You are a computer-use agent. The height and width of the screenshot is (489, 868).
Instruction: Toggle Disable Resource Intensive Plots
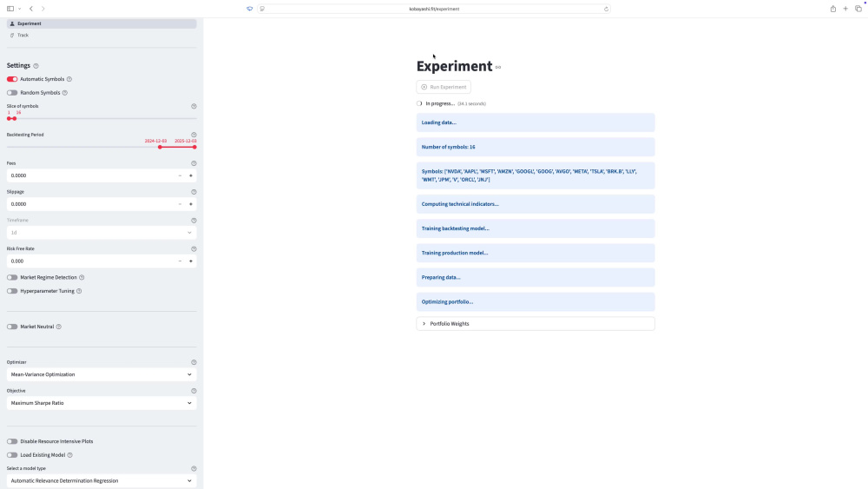[x=12, y=441]
